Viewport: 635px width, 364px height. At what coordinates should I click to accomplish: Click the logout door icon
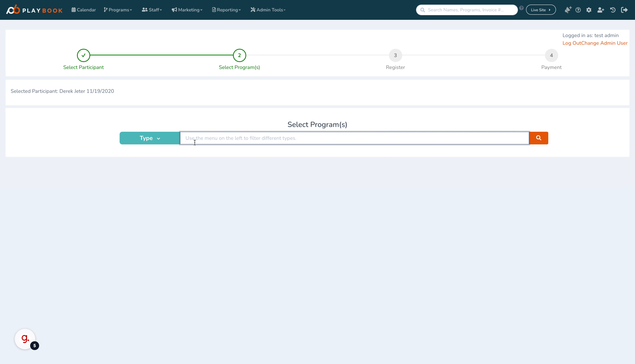(x=624, y=10)
